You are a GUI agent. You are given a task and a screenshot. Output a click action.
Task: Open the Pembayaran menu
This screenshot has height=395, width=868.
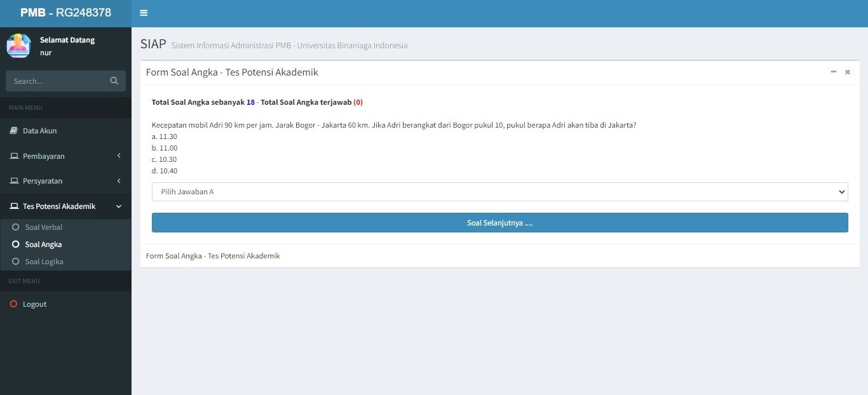65,156
